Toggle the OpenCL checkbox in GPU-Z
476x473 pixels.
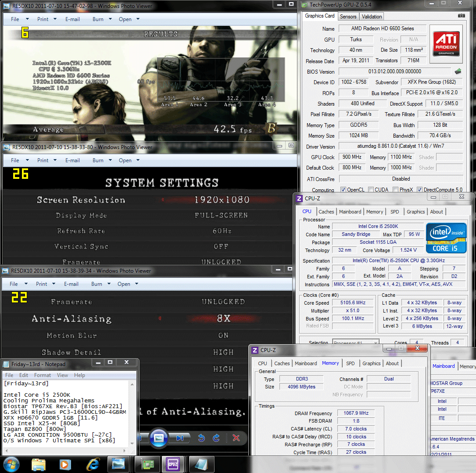[x=343, y=190]
